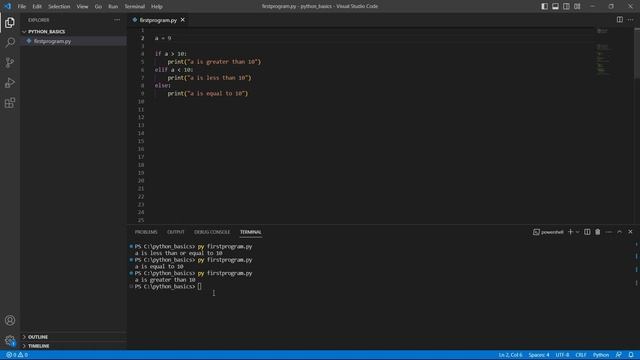Screen dimensions: 640x360
Task: Open the Accounts icon in activity bar
Action: click(x=10, y=320)
